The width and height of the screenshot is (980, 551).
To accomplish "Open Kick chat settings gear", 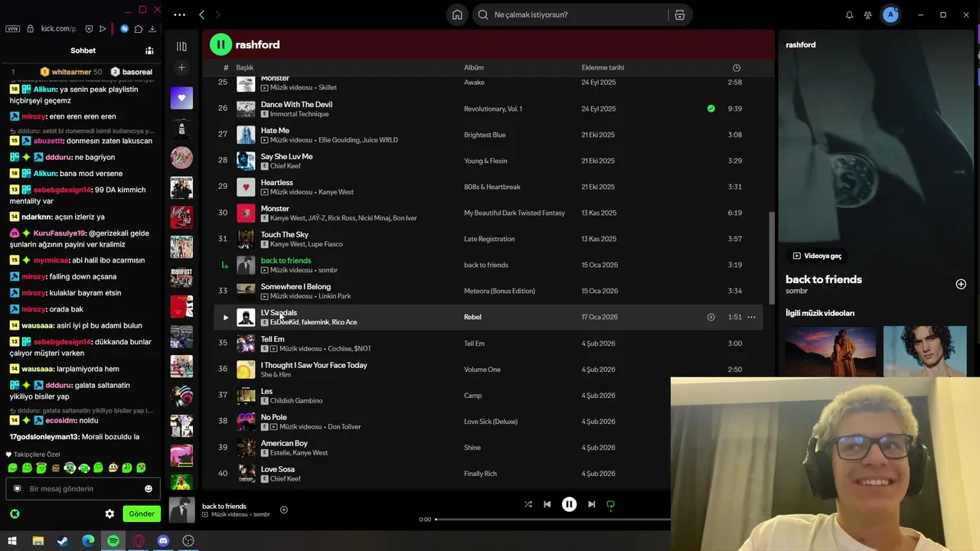I will click(109, 514).
